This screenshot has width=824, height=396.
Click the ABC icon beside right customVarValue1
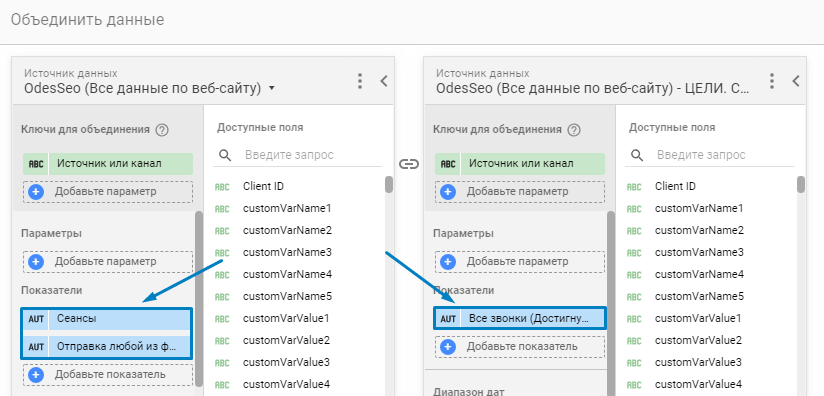pos(634,319)
